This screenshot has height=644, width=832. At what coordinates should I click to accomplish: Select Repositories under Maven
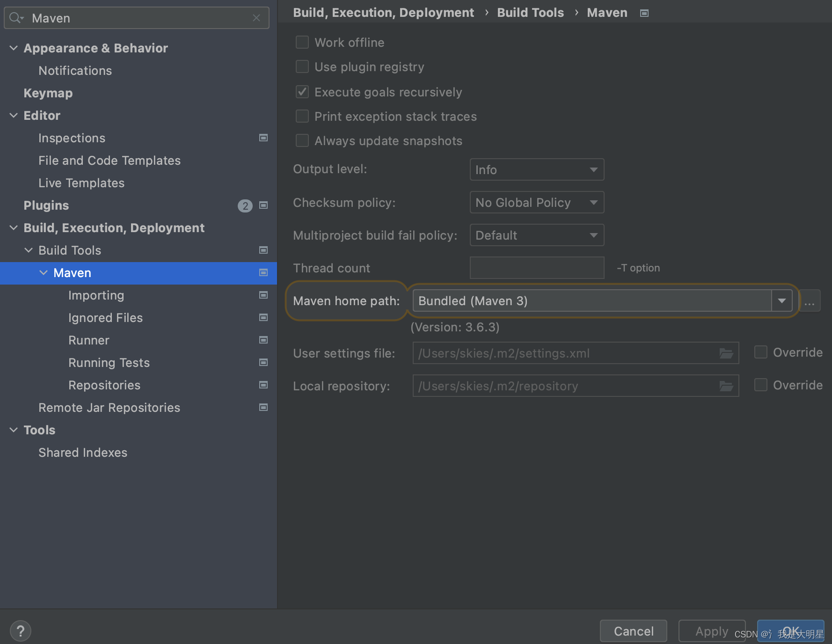coord(104,385)
